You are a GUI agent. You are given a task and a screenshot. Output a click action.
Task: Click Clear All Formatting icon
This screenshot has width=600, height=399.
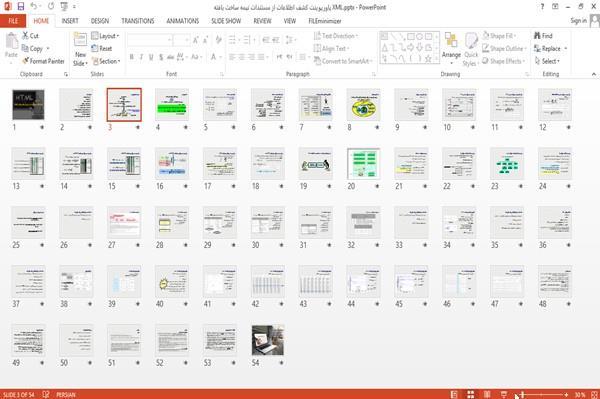tap(218, 40)
